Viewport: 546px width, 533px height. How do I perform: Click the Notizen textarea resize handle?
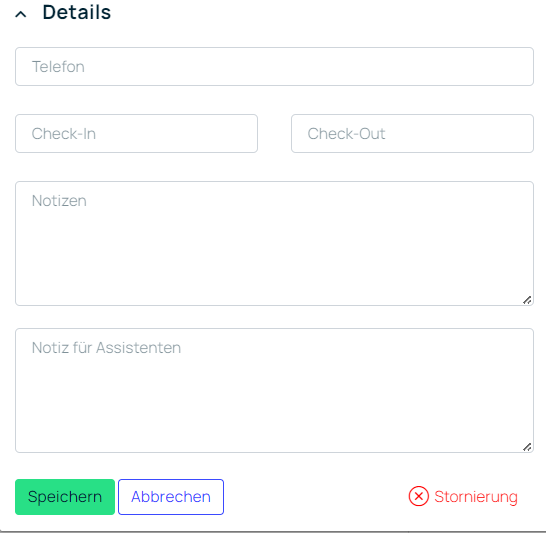pyautogui.click(x=527, y=300)
